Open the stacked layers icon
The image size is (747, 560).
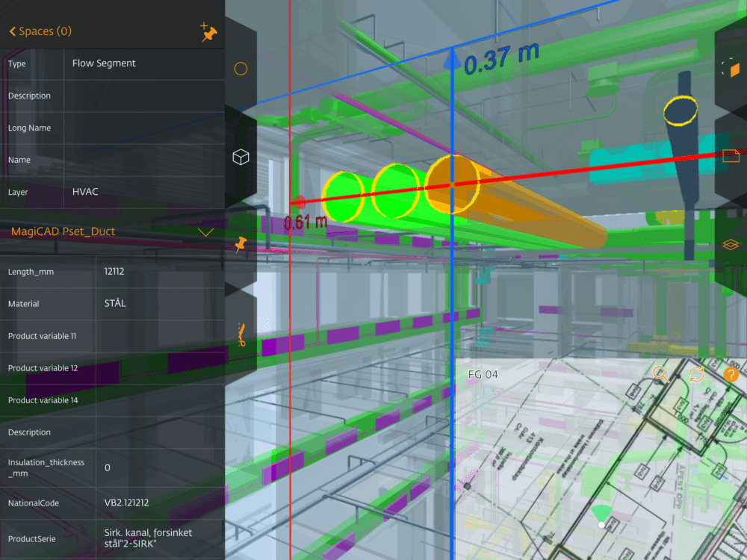tap(731, 244)
